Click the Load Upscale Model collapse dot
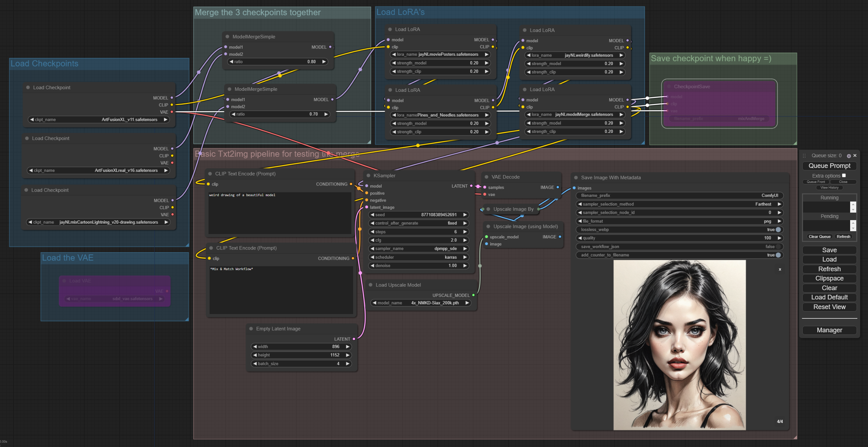The width and height of the screenshot is (868, 447). pos(370,285)
